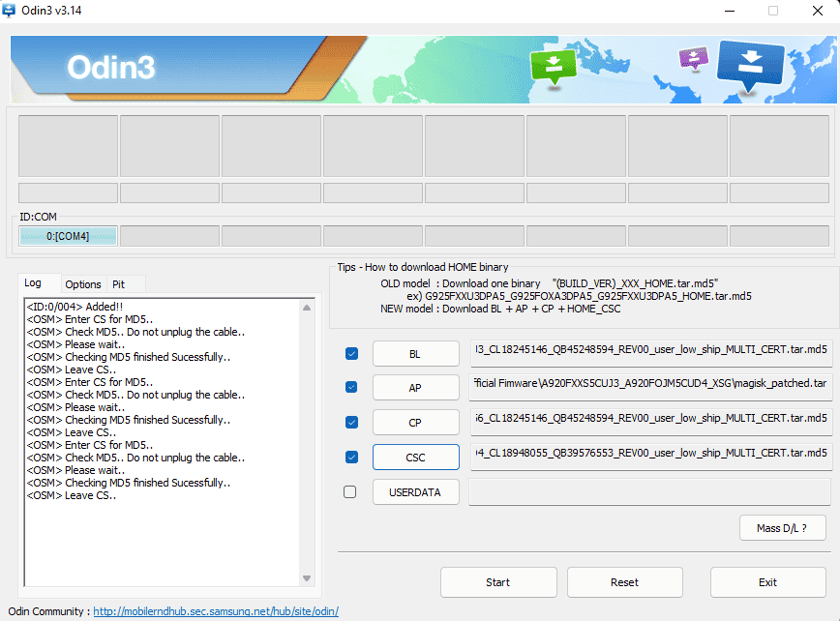This screenshot has height=621, width=840.
Task: Click the Start button to flash
Action: (498, 582)
